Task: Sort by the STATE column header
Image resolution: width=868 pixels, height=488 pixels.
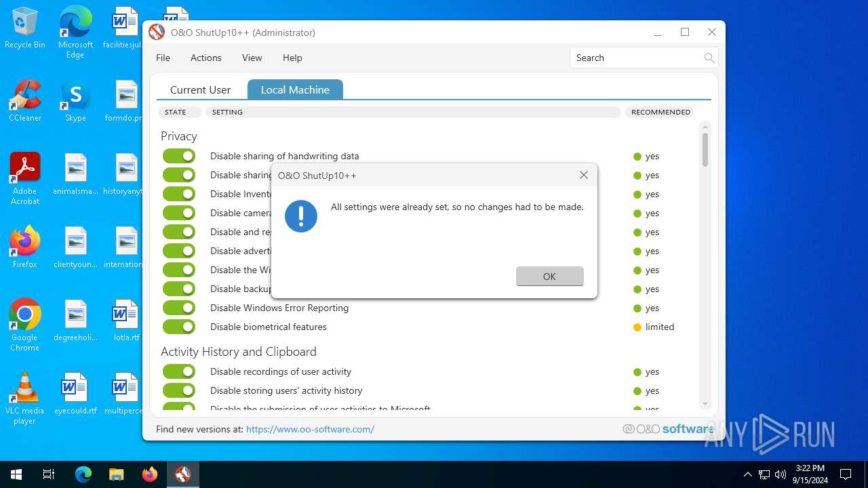Action: tap(180, 112)
